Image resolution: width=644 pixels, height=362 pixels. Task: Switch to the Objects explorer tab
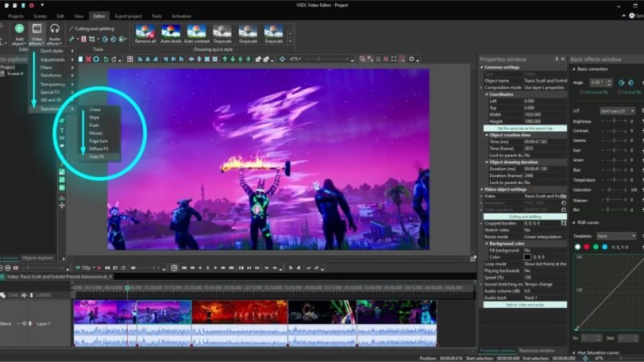[38, 258]
